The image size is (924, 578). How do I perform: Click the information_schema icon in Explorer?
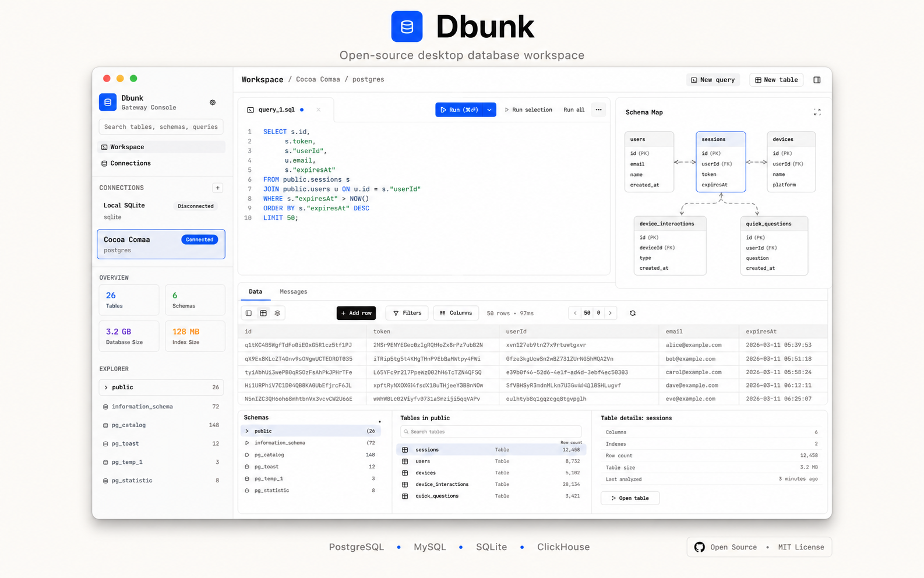coord(105,407)
